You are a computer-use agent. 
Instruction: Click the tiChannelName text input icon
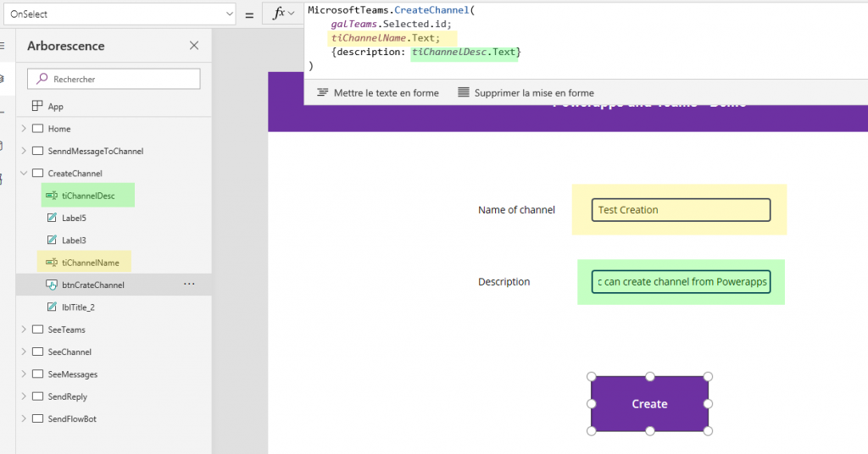tap(52, 262)
